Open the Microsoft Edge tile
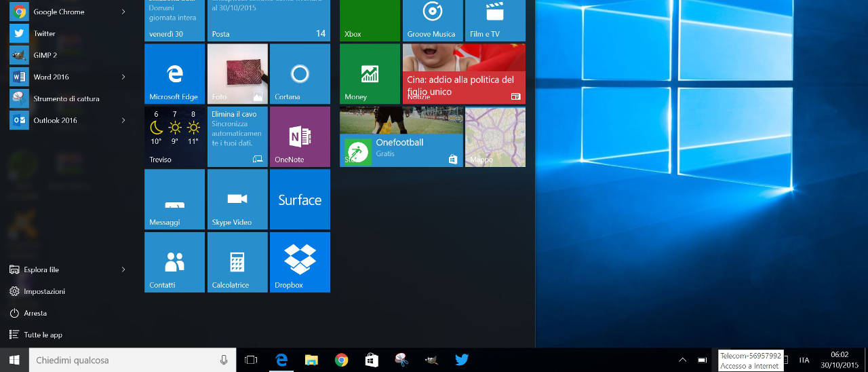 click(x=174, y=74)
